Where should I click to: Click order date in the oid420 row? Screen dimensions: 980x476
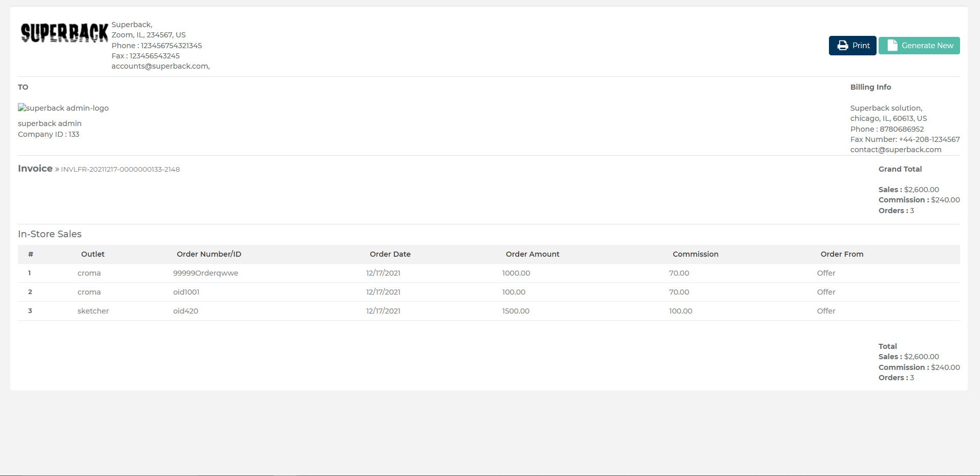pyautogui.click(x=383, y=311)
